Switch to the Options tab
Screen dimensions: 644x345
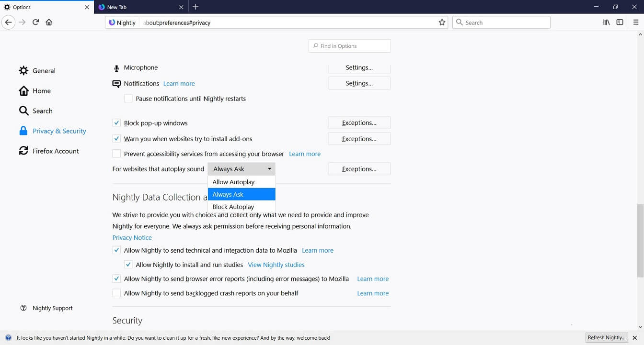click(x=47, y=7)
